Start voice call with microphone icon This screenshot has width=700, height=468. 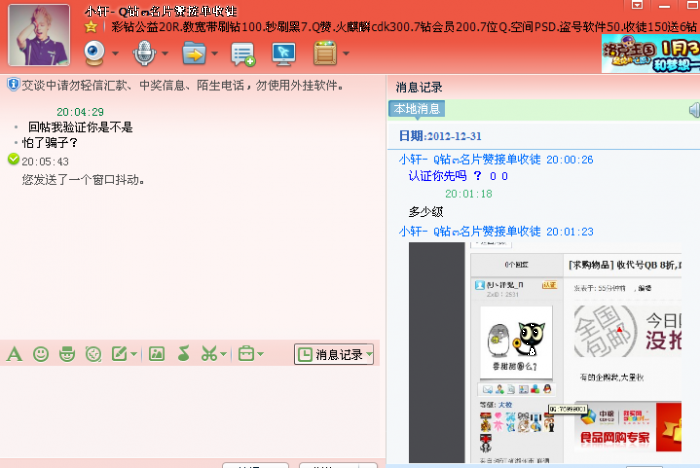tap(144, 53)
